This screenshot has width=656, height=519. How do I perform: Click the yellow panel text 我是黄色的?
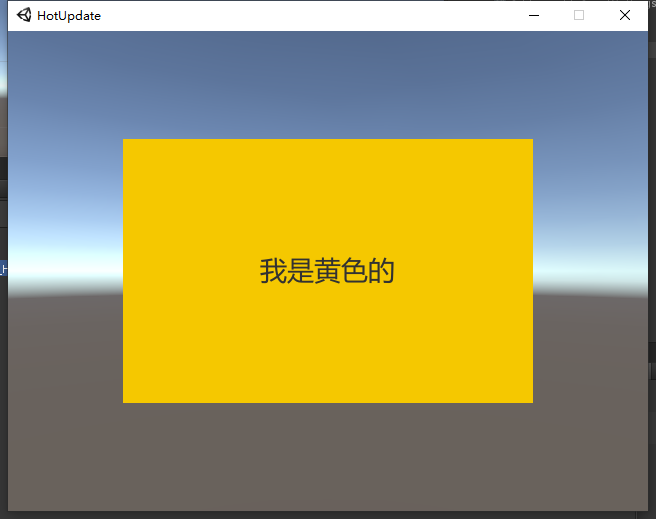(327, 271)
